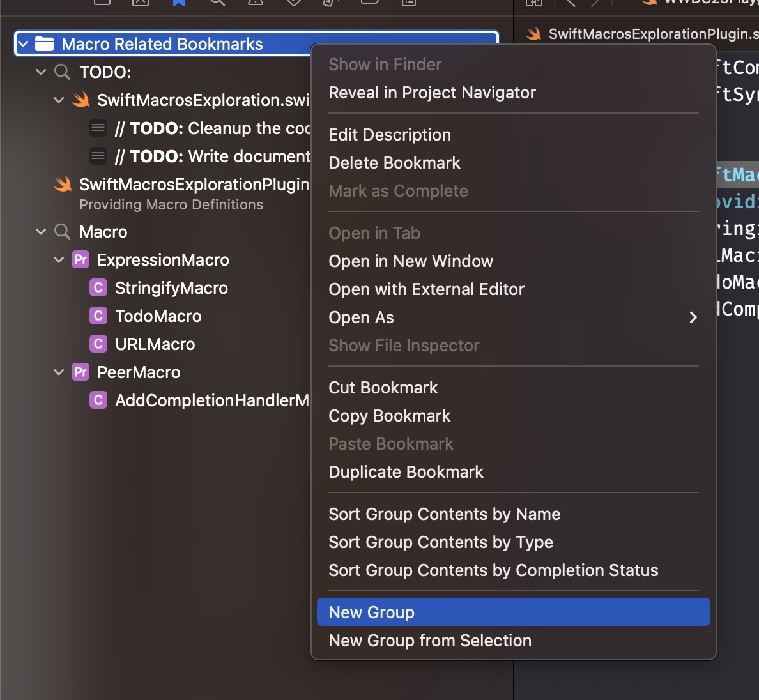Select the StringifyMacro bookmark
This screenshot has width=759, height=700.
click(x=171, y=288)
